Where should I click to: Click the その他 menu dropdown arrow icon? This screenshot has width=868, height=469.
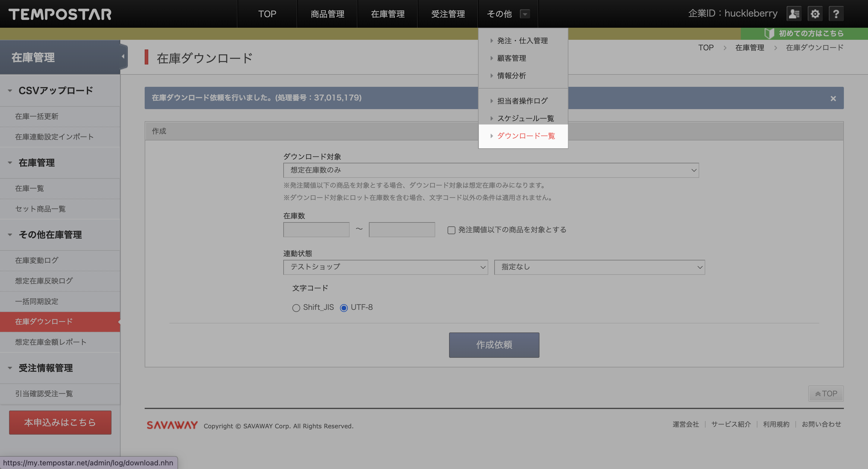[525, 14]
